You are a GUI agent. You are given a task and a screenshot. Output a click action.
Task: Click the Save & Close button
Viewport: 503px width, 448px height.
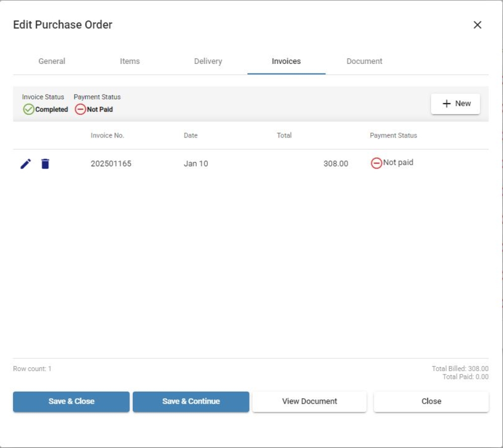pos(71,402)
